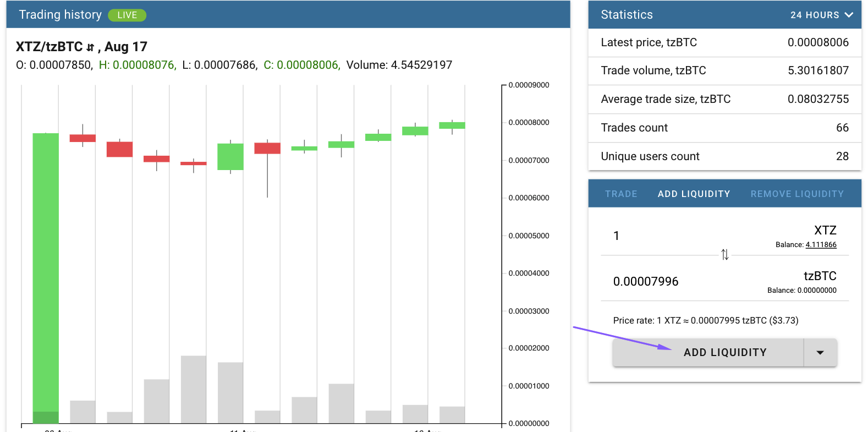Viewport: 868px width, 432px height.
Task: Click the ADD LIQUIDITY button
Action: 708,353
